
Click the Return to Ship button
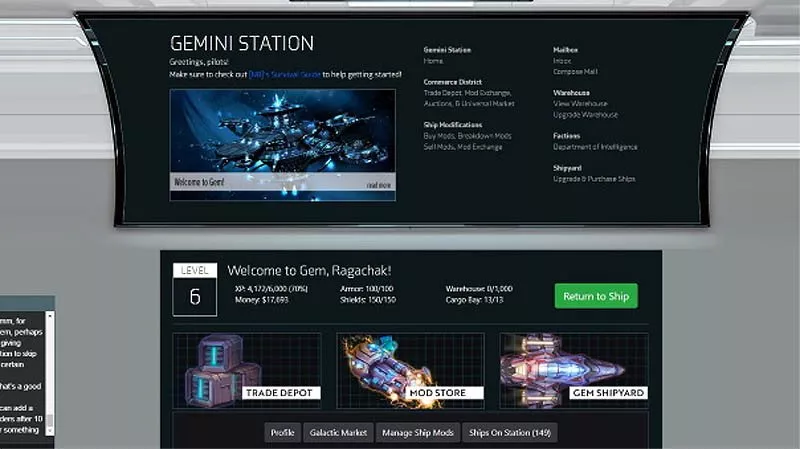(x=596, y=296)
